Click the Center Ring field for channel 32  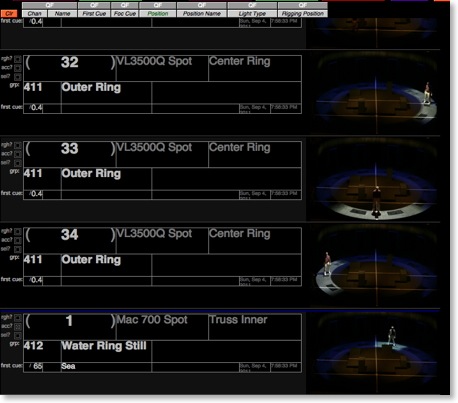(255, 68)
